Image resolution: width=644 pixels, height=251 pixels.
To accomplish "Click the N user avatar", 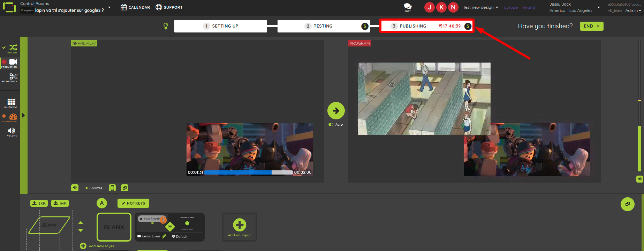I will coord(453,7).
